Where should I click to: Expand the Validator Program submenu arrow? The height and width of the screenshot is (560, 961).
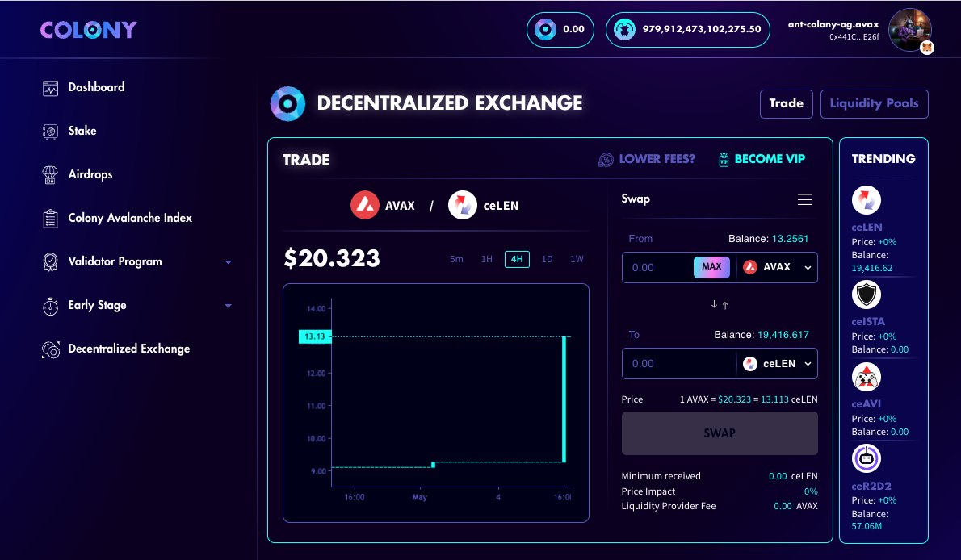[x=228, y=262]
